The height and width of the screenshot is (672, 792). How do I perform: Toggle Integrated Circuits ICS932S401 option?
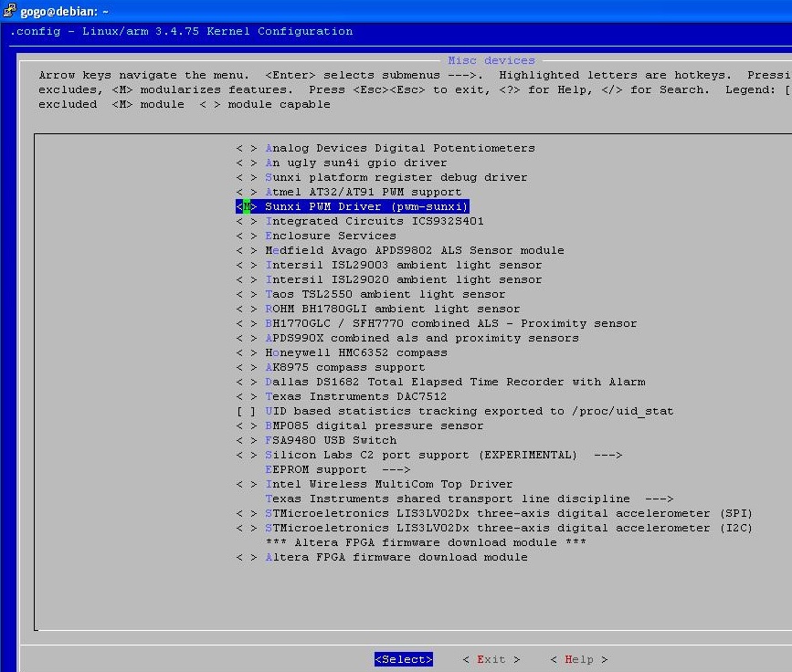pyautogui.click(x=247, y=221)
